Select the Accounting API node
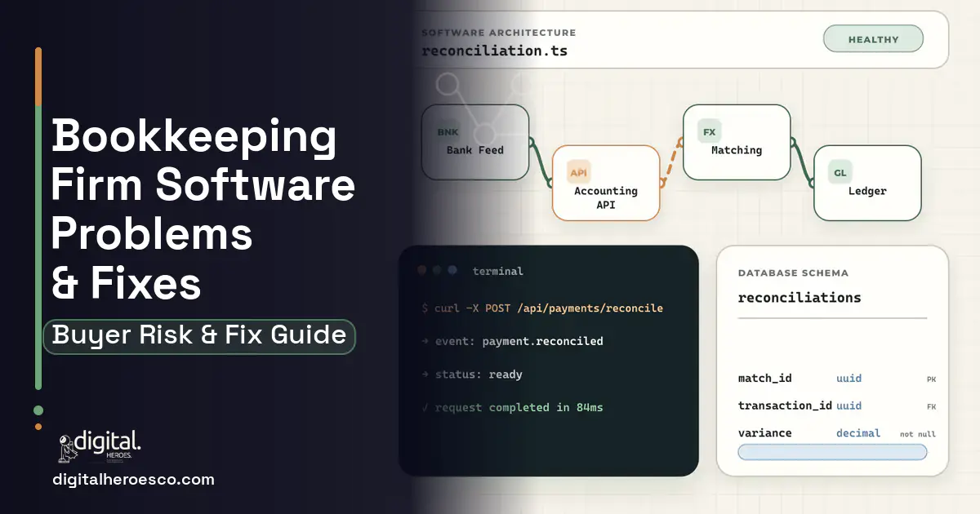Viewport: 980px width, 514px height. click(606, 183)
